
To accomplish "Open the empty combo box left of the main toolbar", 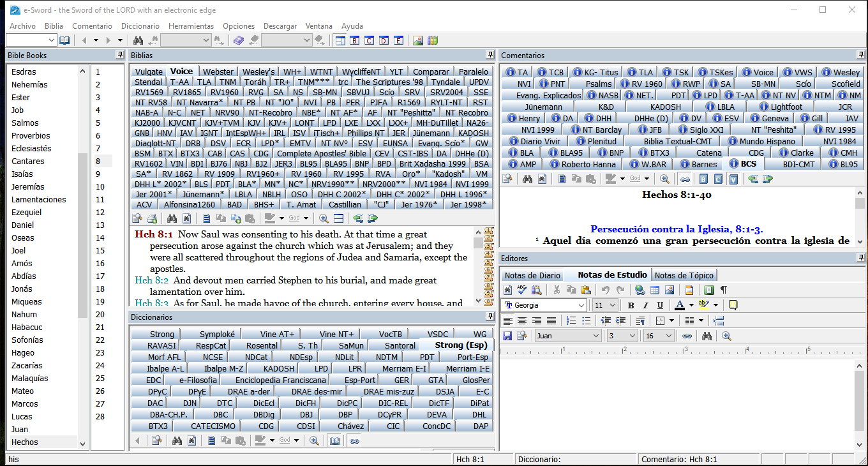I will 31,40.
